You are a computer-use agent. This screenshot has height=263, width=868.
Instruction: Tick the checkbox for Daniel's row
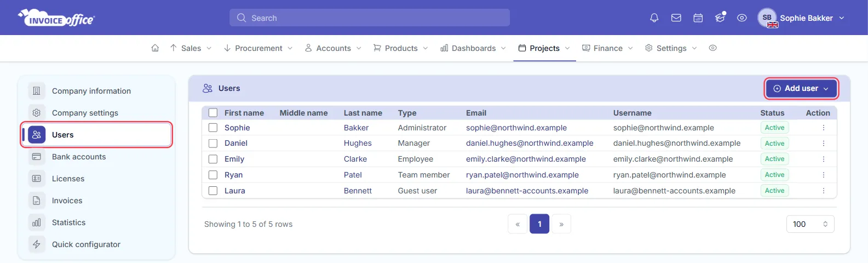pos(213,144)
